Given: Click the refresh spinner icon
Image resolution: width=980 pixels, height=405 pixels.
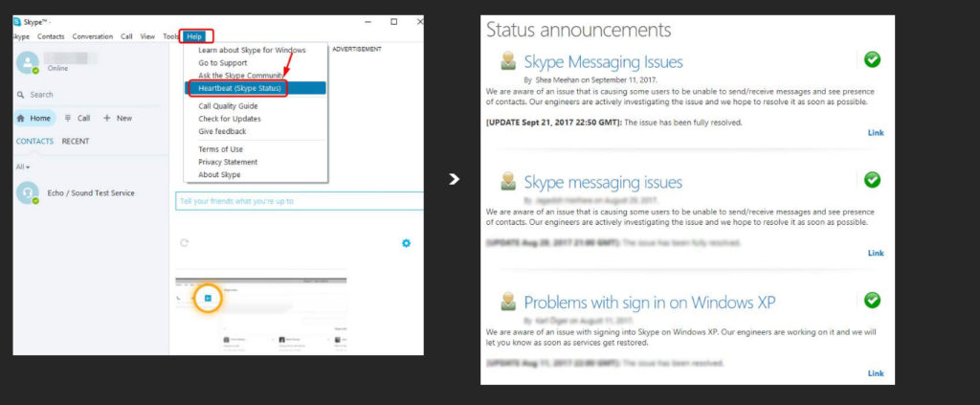Looking at the screenshot, I should tap(184, 243).
